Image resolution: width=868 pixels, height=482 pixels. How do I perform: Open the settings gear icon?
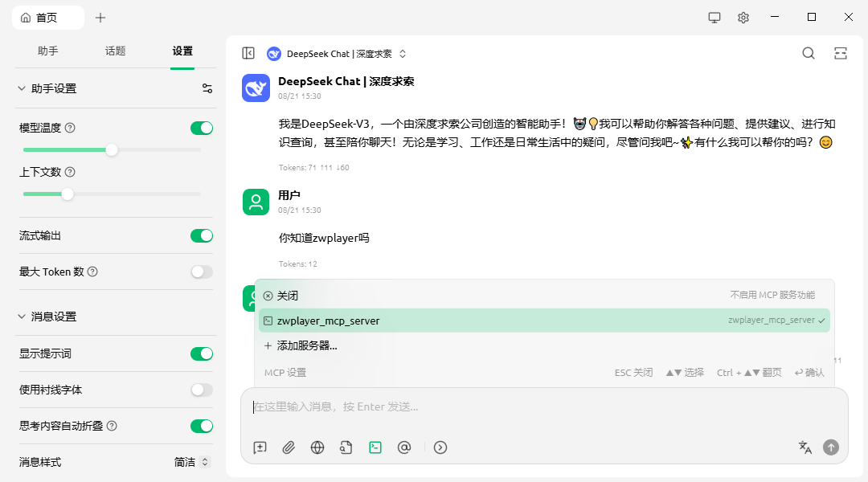pos(743,18)
